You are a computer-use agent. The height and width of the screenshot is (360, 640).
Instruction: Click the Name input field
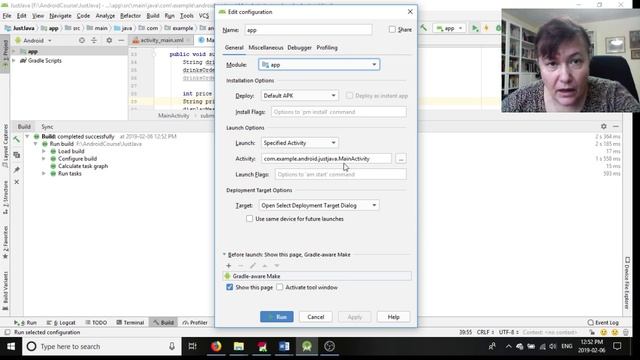308,30
